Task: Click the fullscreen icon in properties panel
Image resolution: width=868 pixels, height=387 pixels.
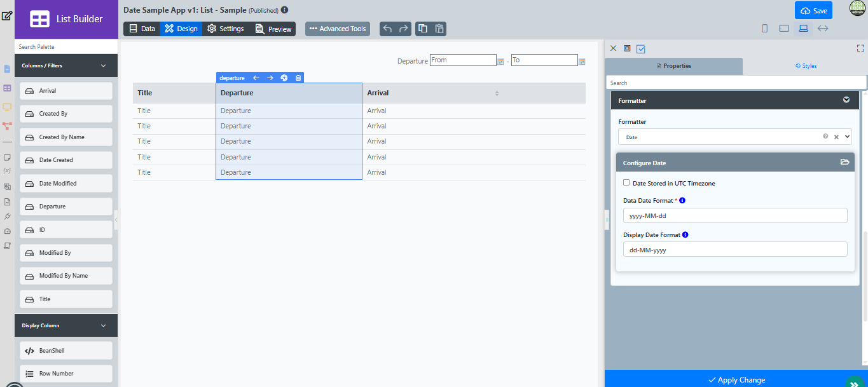Action: 861,48
